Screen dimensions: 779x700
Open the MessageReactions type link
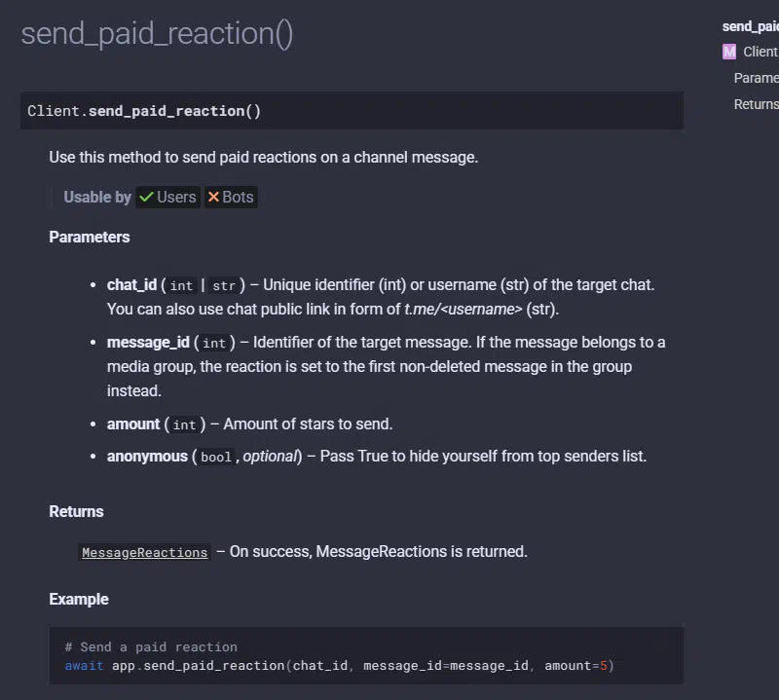(x=144, y=552)
